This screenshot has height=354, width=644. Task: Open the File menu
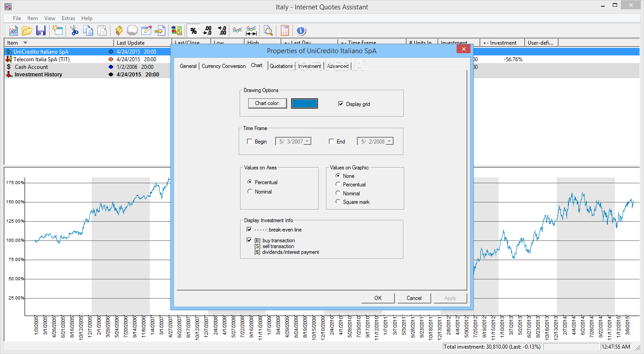click(x=17, y=18)
